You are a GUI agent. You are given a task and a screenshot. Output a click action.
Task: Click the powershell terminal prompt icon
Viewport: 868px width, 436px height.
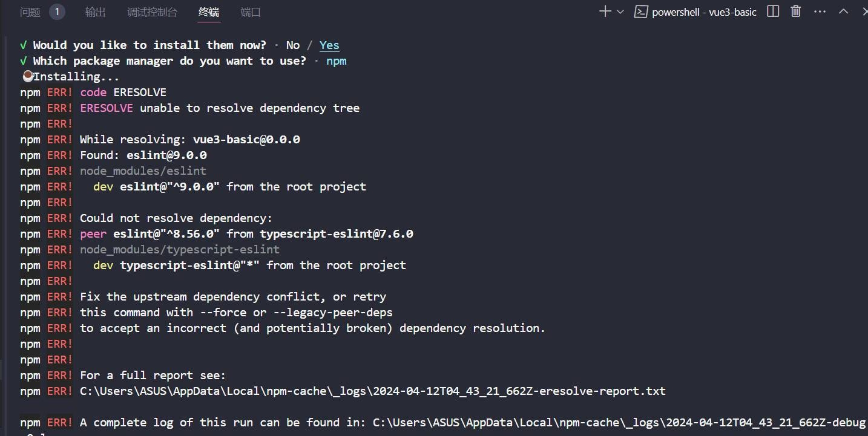pos(640,11)
